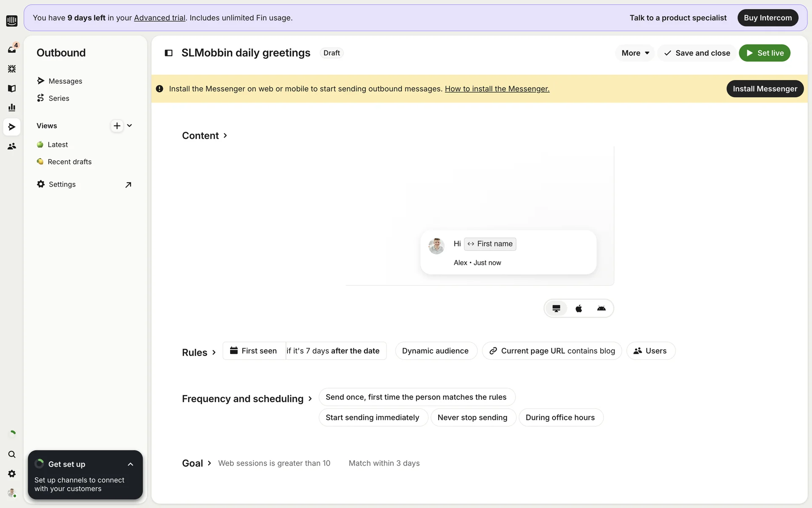Screen dimensions: 812x508
Task: Click the Contacts people icon in sidebar
Action: tap(12, 146)
